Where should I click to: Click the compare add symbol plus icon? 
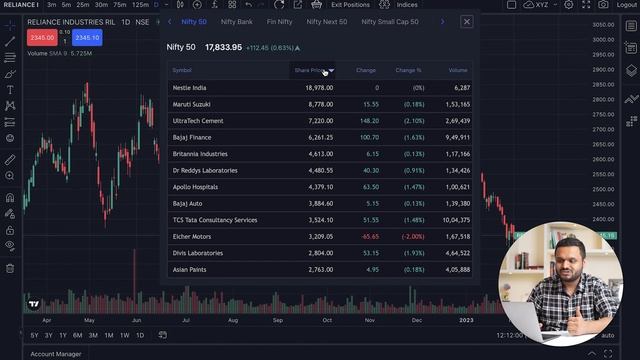click(197, 5)
